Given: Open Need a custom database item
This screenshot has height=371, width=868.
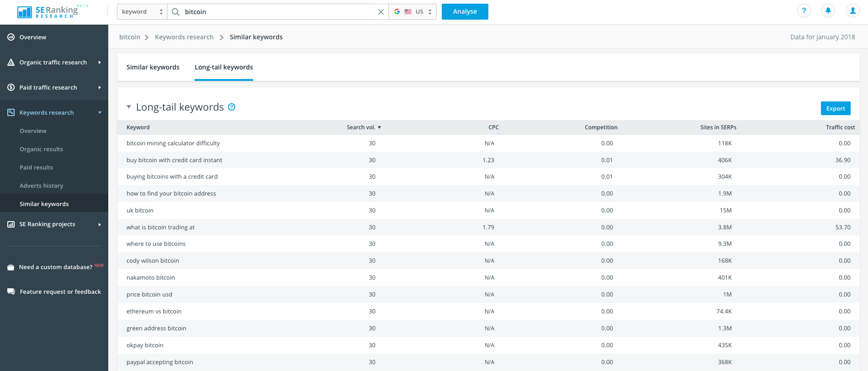Looking at the screenshot, I should [x=55, y=267].
